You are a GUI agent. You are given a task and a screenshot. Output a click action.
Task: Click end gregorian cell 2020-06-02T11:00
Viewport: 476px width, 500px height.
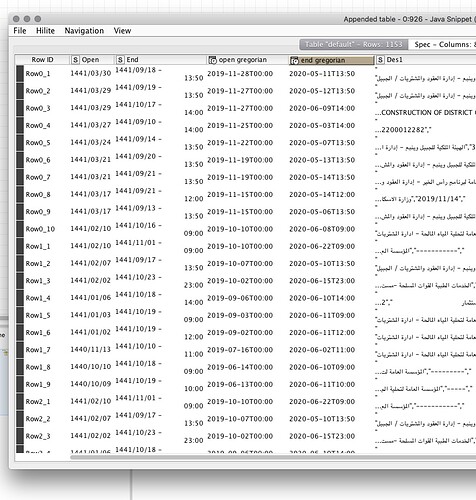(322, 350)
